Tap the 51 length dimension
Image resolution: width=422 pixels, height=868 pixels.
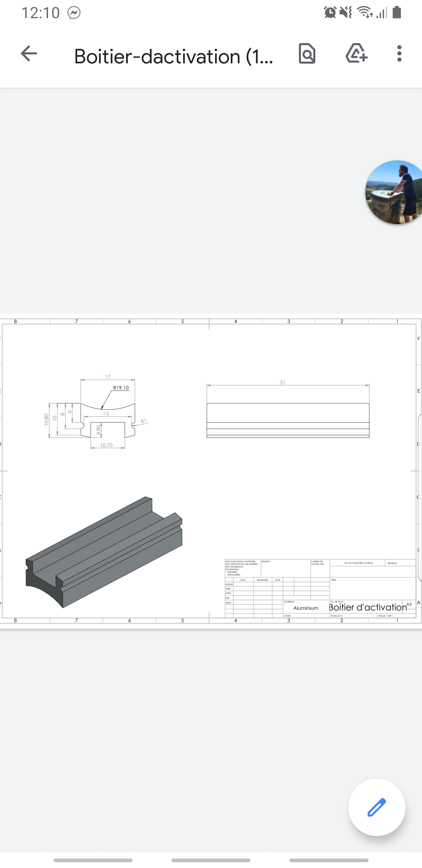[282, 382]
